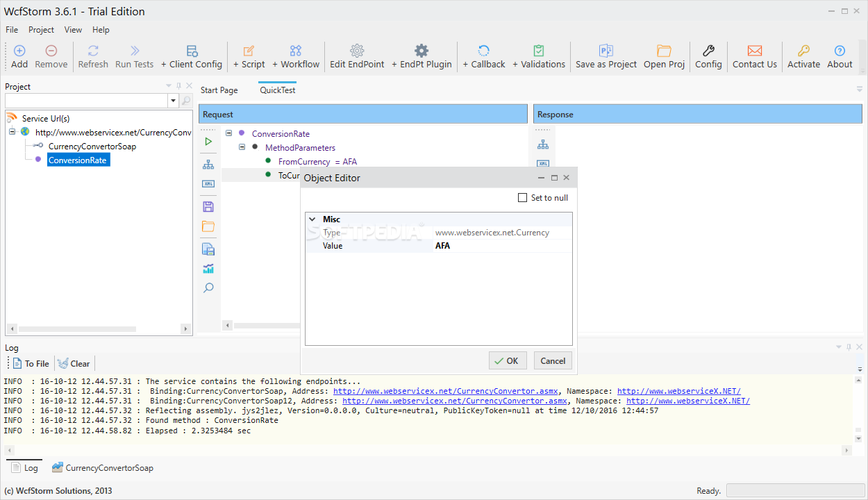This screenshot has width=868, height=500.
Task: Clear the log output
Action: (x=74, y=363)
